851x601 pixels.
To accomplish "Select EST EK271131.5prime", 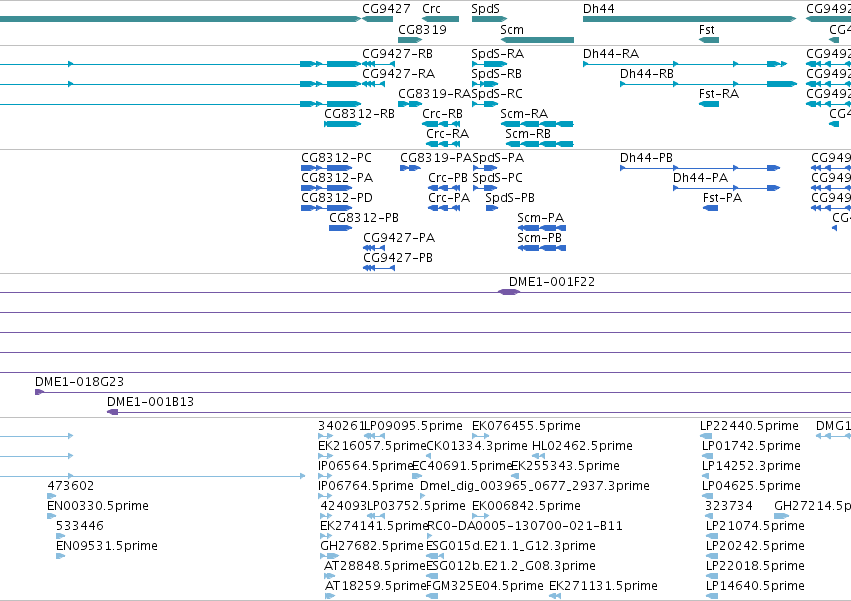I will [x=555, y=596].
